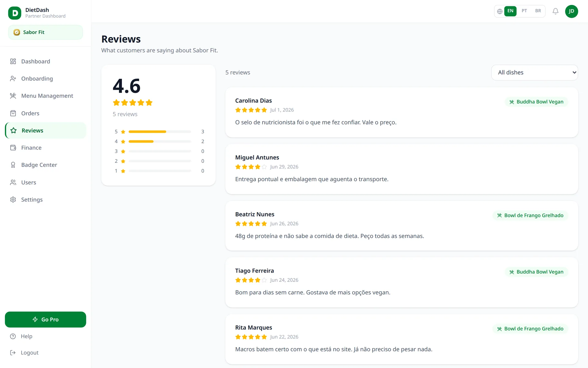Image resolution: width=588 pixels, height=368 pixels.
Task: Click Carolina Dias's Buddha Bowl Vegan tag
Action: point(536,102)
